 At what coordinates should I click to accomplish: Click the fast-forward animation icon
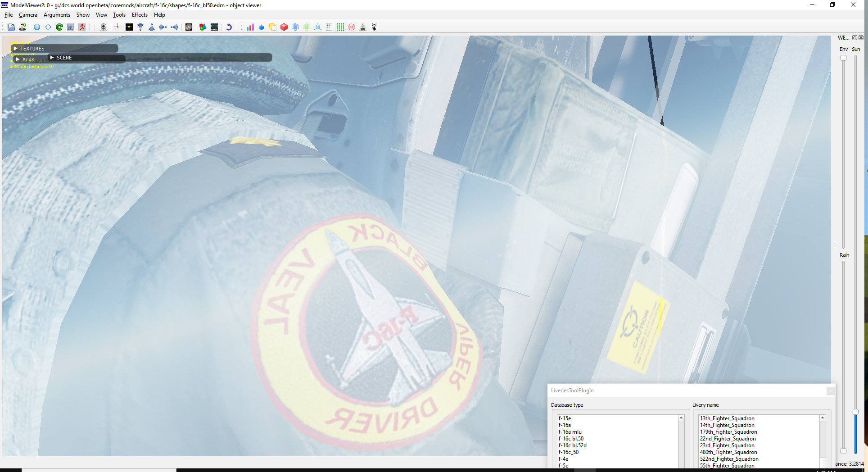click(x=71, y=27)
